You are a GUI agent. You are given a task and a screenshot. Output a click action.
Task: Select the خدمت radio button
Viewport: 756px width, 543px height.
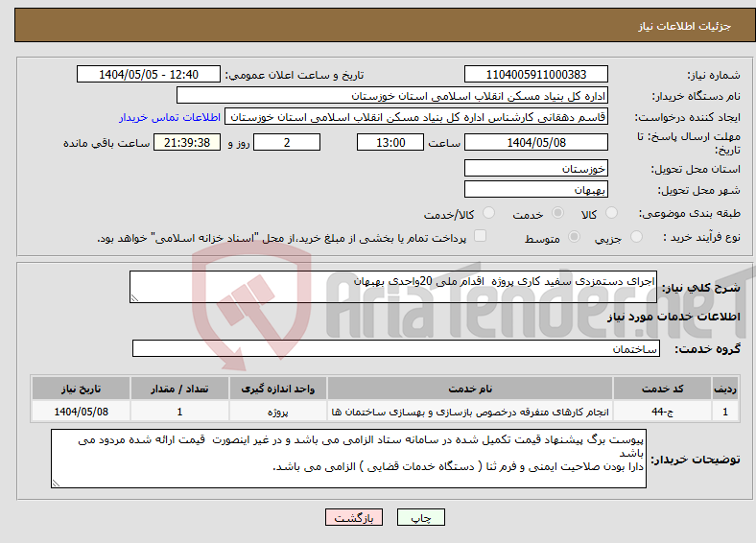557,213
